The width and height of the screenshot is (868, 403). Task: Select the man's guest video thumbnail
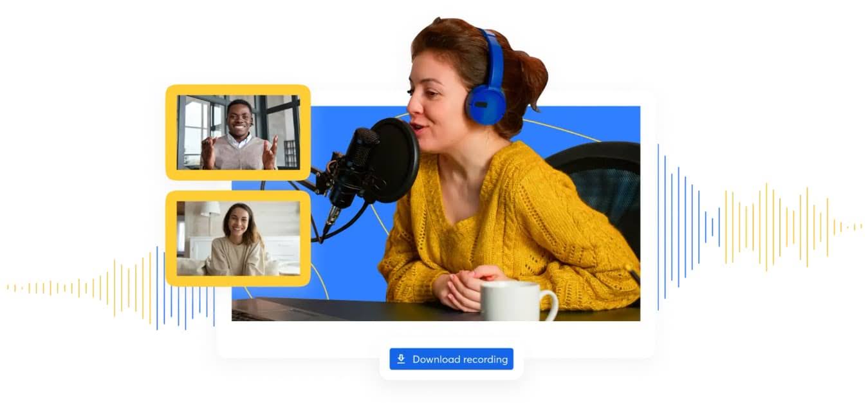[238, 133]
